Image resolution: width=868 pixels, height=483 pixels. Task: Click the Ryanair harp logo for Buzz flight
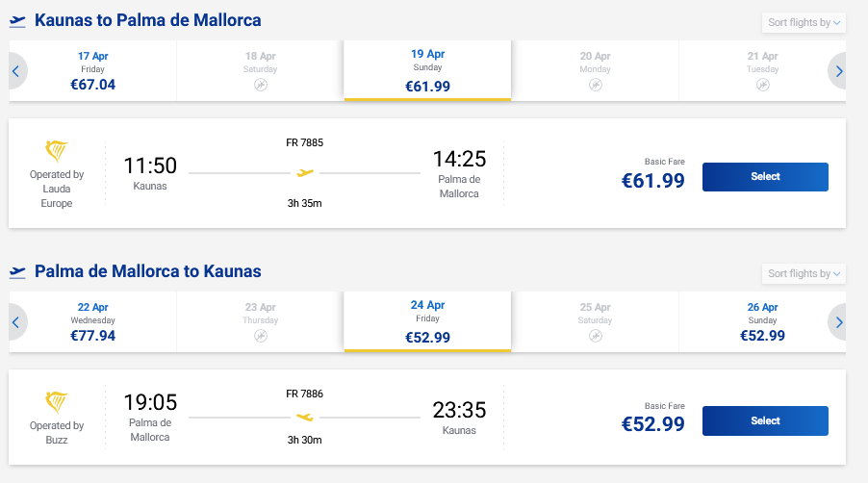tap(57, 402)
